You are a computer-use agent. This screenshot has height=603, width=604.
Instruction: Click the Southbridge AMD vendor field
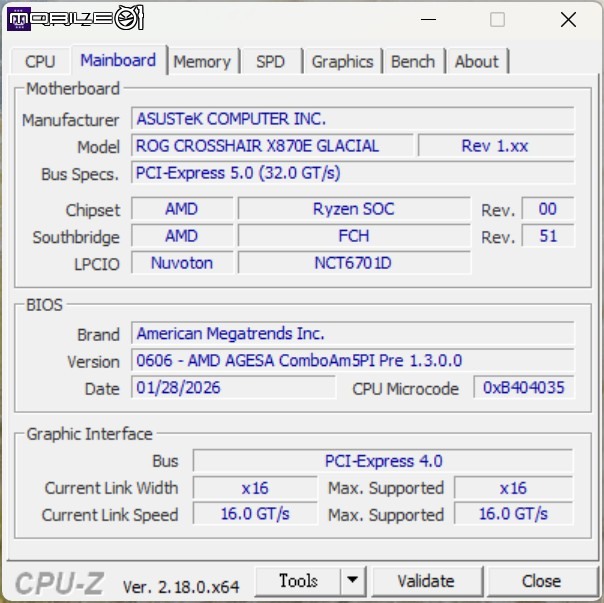click(182, 236)
